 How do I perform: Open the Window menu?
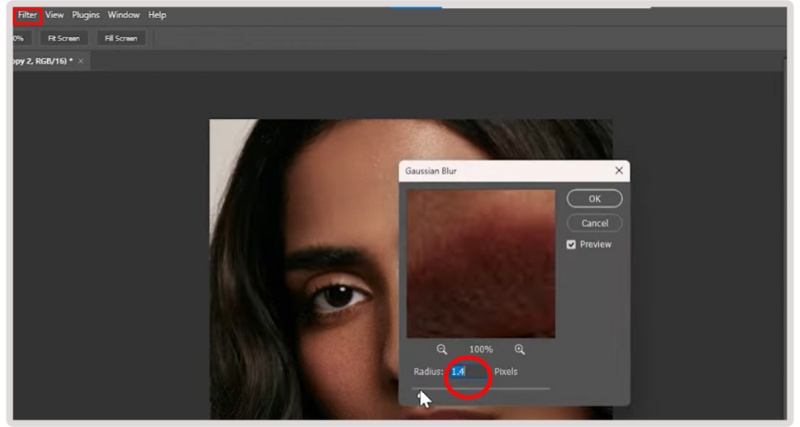coord(123,15)
